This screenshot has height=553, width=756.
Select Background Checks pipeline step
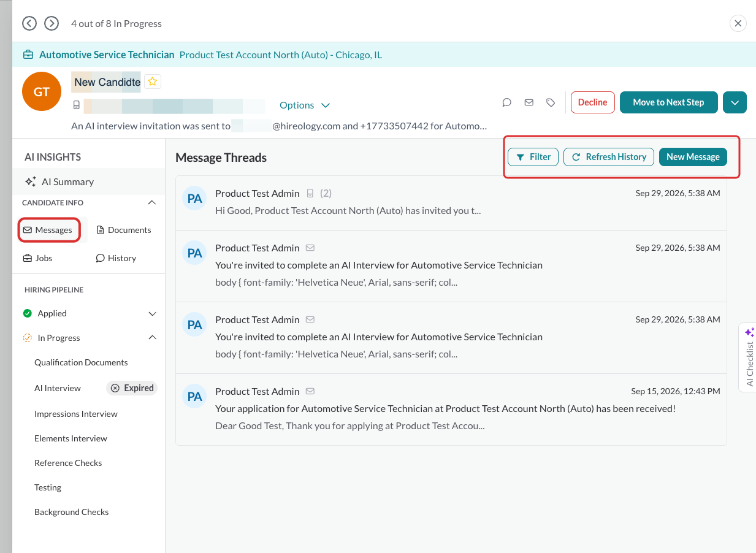coord(71,512)
